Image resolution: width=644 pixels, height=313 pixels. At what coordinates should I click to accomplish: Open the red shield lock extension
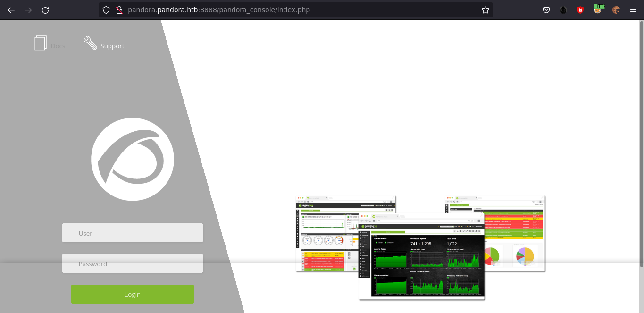click(580, 10)
